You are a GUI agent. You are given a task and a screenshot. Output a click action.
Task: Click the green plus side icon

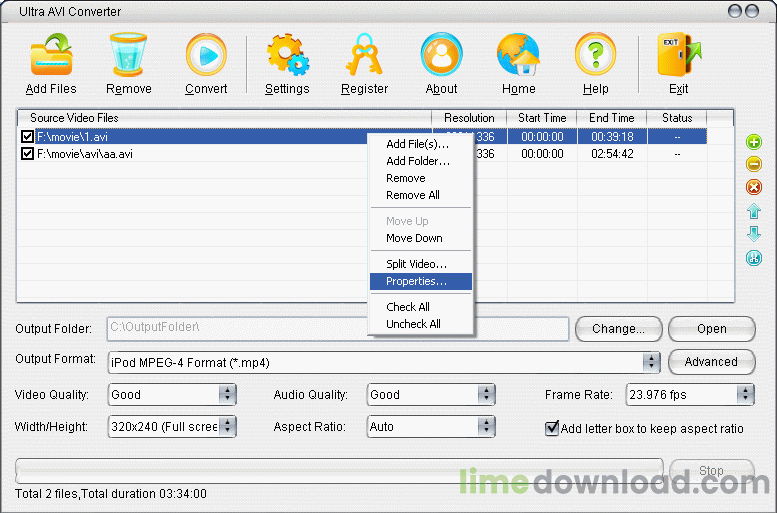tap(754, 142)
